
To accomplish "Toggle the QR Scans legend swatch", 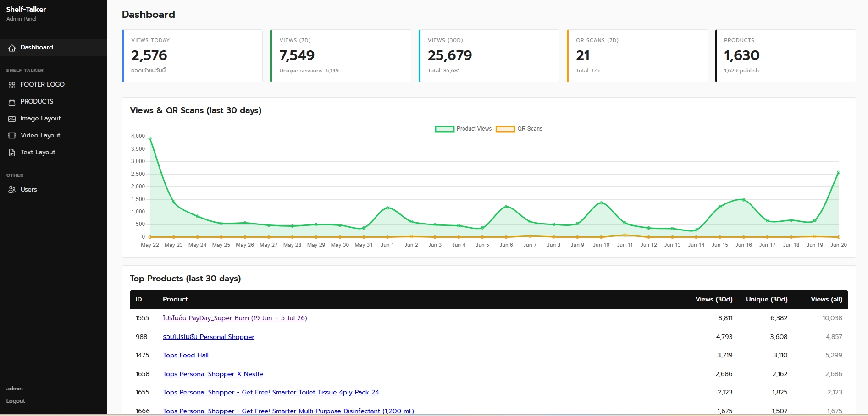I will (505, 129).
